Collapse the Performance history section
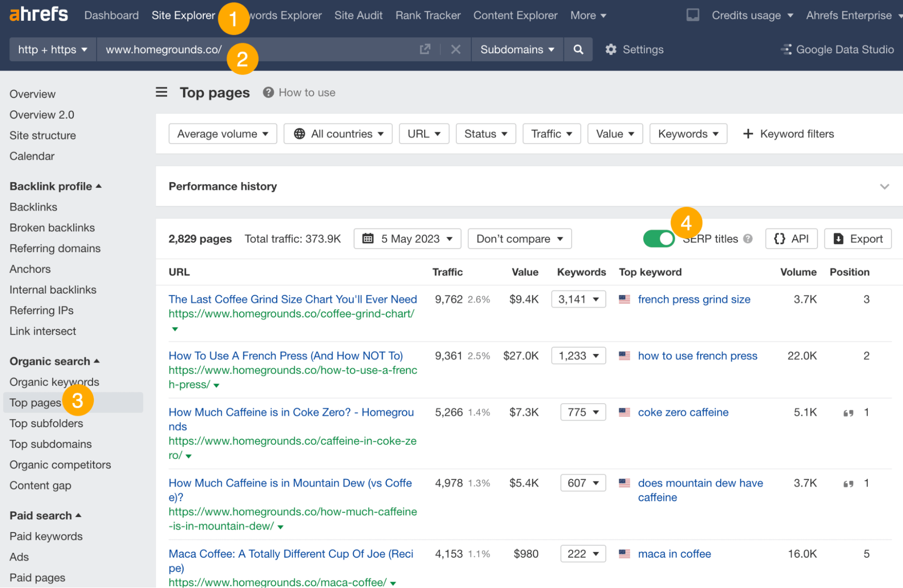Viewport: 903px width, 588px height. [x=884, y=186]
